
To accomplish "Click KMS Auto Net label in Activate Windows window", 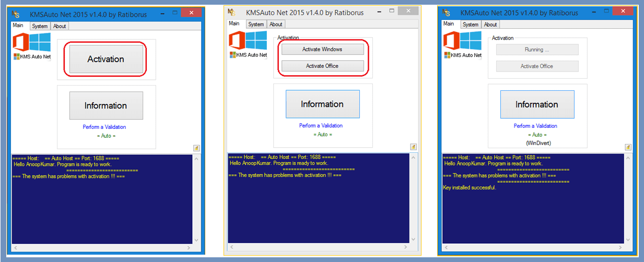I will tap(248, 55).
